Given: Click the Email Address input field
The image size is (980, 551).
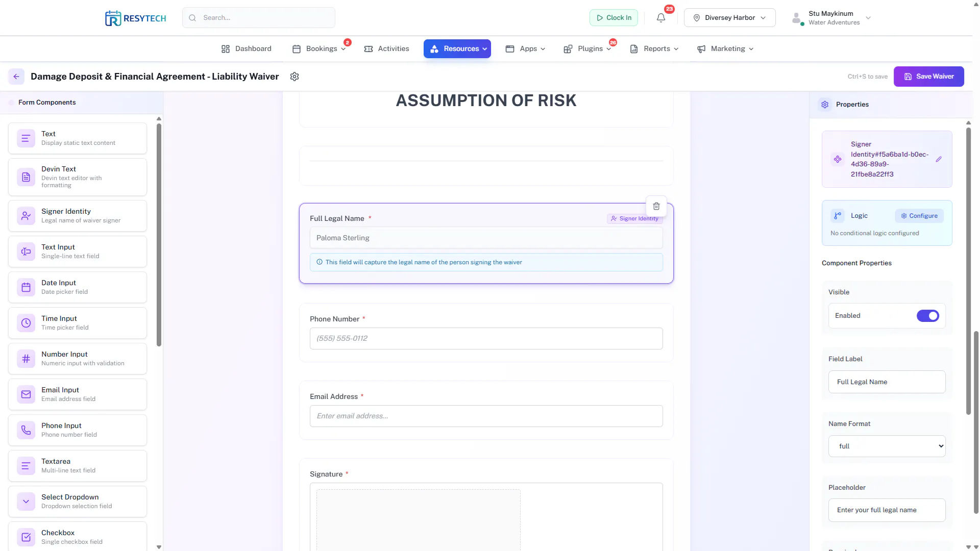Looking at the screenshot, I should [486, 416].
